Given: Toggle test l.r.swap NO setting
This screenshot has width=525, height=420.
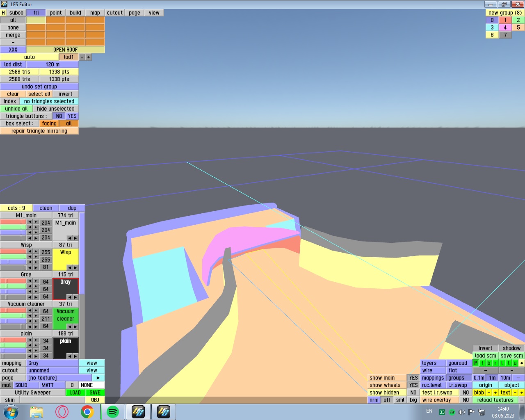Looking at the screenshot, I should 466,393.
